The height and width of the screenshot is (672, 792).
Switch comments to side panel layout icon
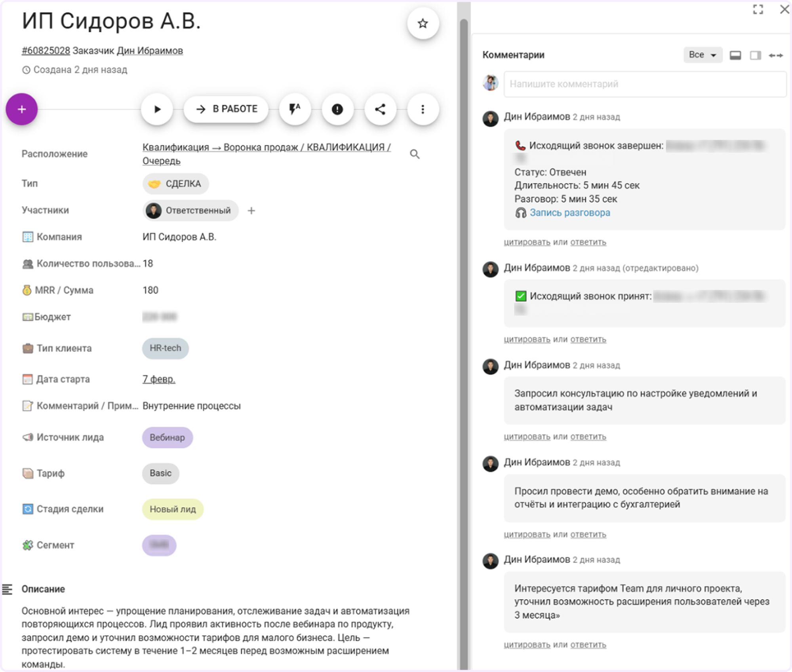point(755,55)
